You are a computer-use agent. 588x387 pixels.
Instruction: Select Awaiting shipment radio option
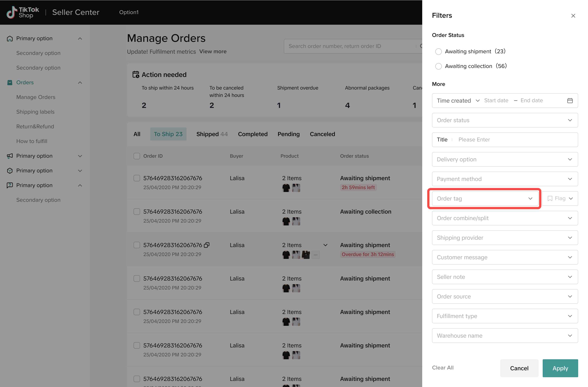(x=439, y=52)
